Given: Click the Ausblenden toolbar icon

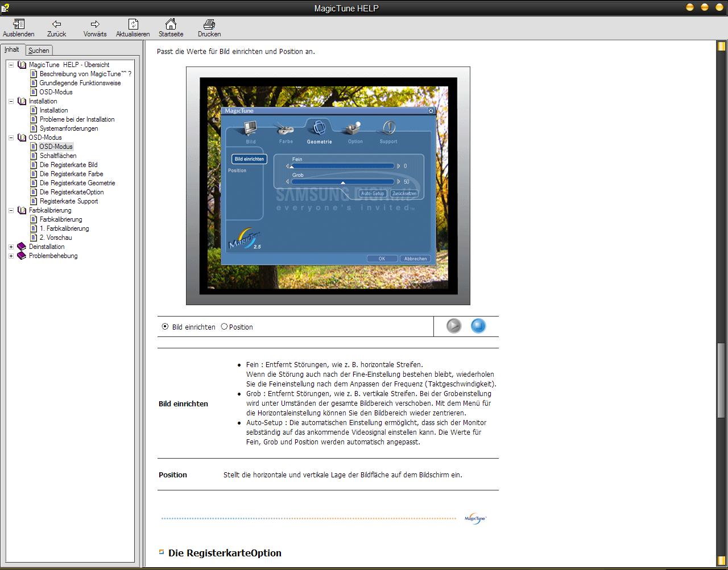Looking at the screenshot, I should tap(19, 24).
